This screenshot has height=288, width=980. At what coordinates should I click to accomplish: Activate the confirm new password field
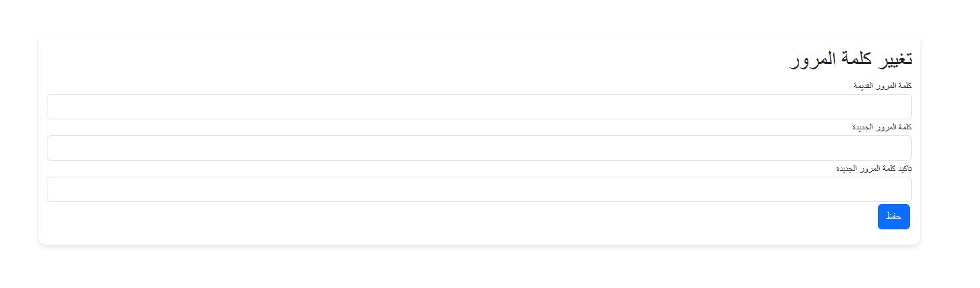click(x=479, y=189)
